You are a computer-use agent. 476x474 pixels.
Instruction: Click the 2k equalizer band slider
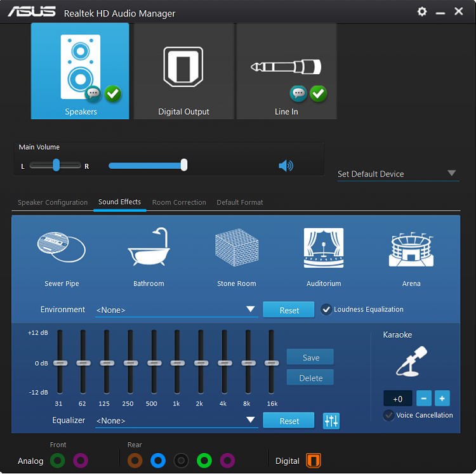pyautogui.click(x=201, y=363)
